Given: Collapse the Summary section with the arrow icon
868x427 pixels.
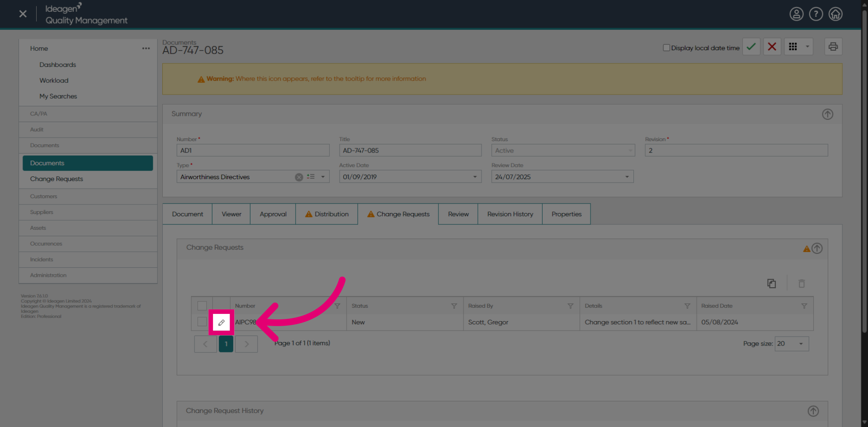Looking at the screenshot, I should tap(828, 114).
